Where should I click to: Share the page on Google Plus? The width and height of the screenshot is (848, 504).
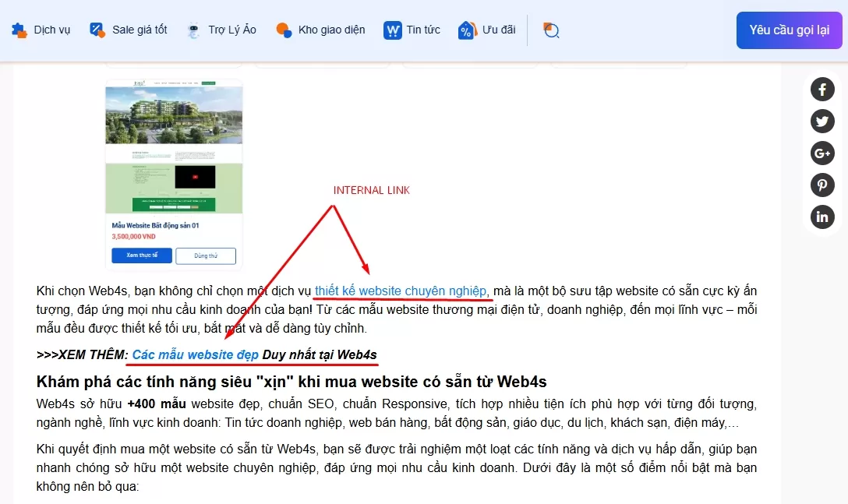point(822,153)
